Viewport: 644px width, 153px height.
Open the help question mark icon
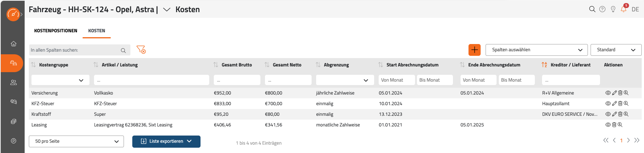tap(602, 9)
